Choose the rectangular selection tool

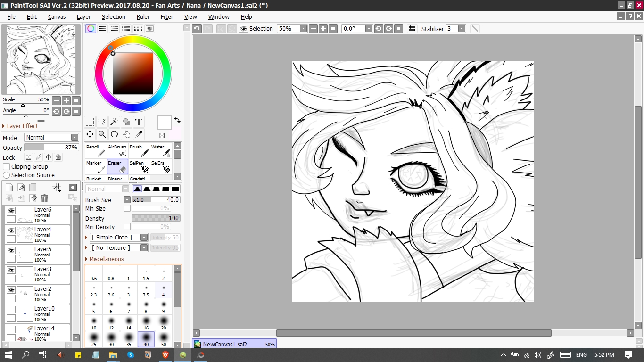coord(90,122)
